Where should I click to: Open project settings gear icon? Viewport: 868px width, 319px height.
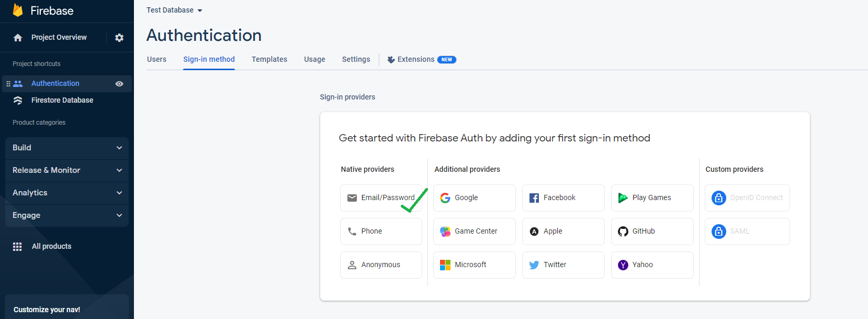(119, 38)
